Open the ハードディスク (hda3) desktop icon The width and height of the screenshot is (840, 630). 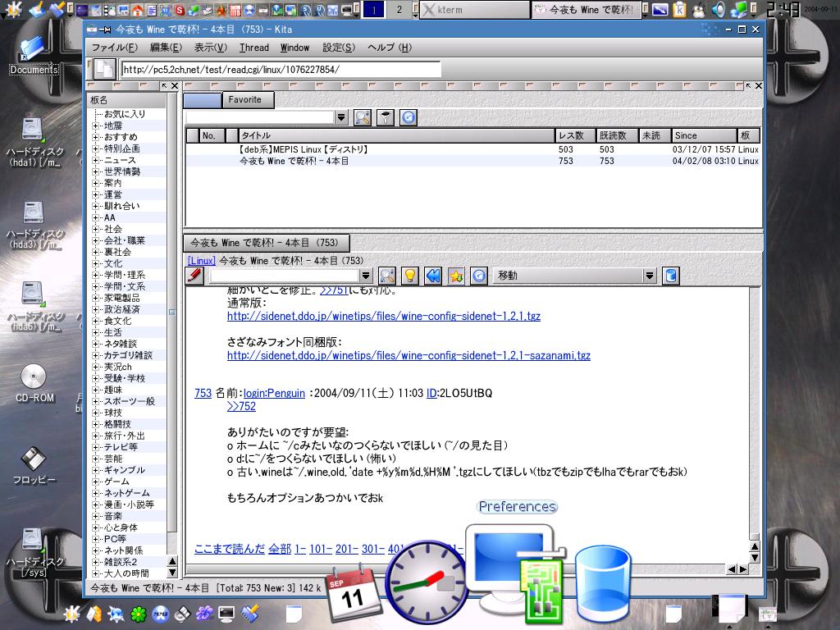click(34, 226)
